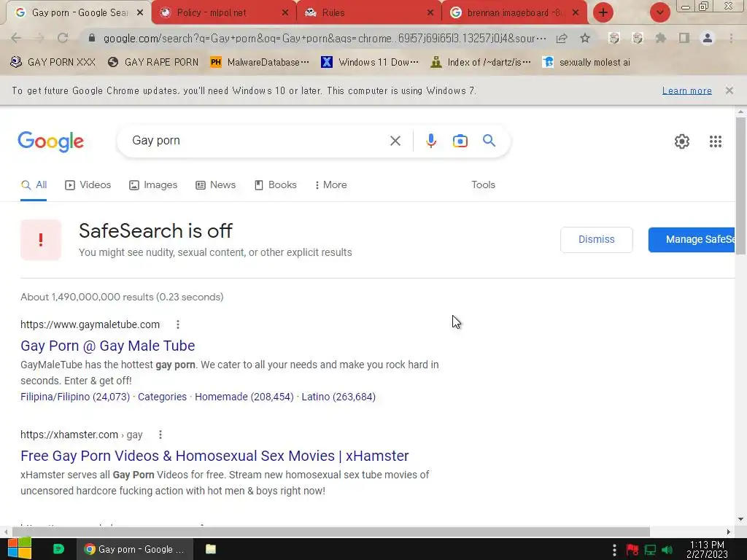Image resolution: width=747 pixels, height=560 pixels.
Task: Click the Learn more link in the update bar
Action: 686,90
